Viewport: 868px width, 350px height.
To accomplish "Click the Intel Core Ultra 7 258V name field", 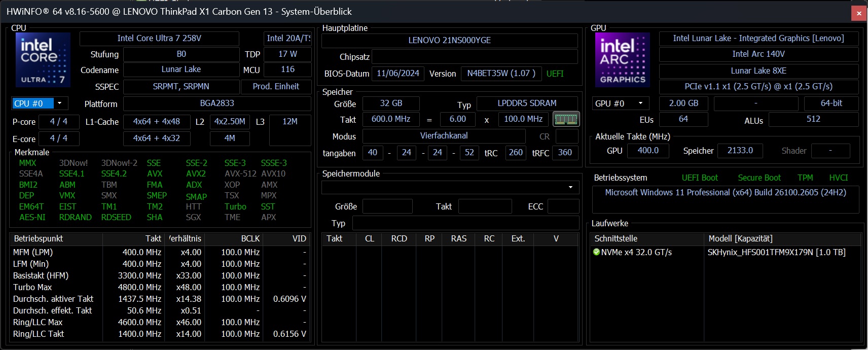I will click(x=159, y=39).
